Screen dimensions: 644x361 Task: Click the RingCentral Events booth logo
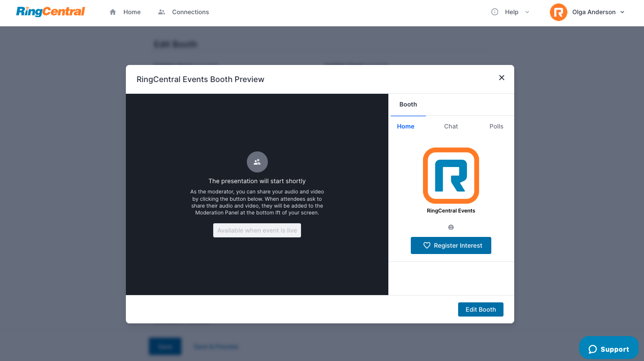click(x=451, y=175)
